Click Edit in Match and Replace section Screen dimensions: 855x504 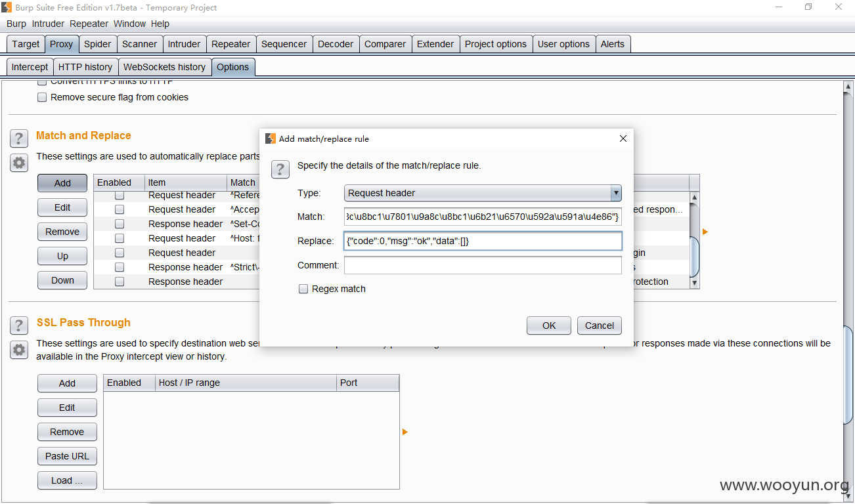click(x=62, y=207)
